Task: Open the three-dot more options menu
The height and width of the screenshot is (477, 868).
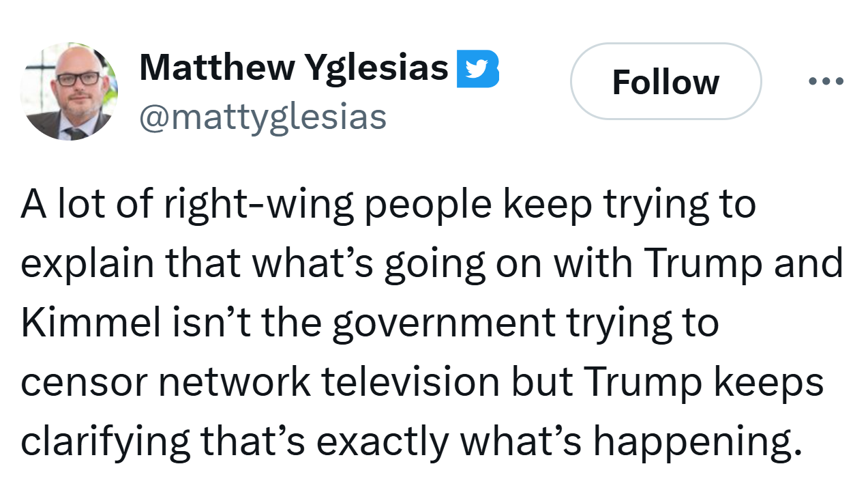Action: click(826, 81)
